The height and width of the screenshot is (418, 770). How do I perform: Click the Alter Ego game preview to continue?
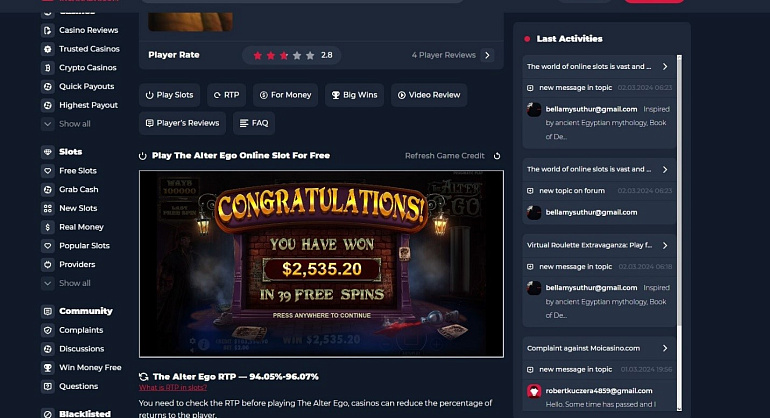click(321, 264)
